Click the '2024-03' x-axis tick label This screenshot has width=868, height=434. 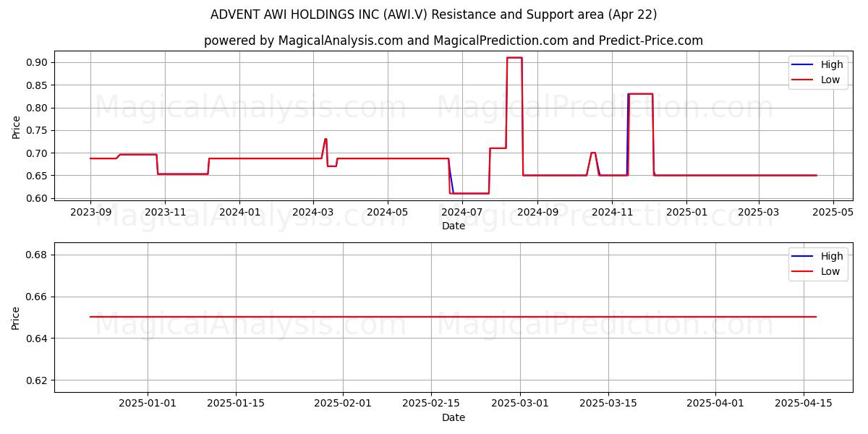click(x=312, y=212)
